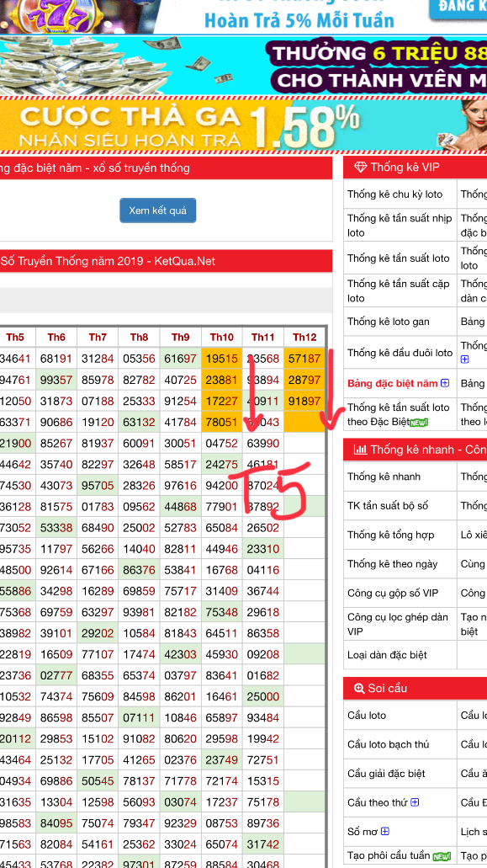Click green cell 84095 in Th6
The height and width of the screenshot is (868, 487).
[x=56, y=822]
